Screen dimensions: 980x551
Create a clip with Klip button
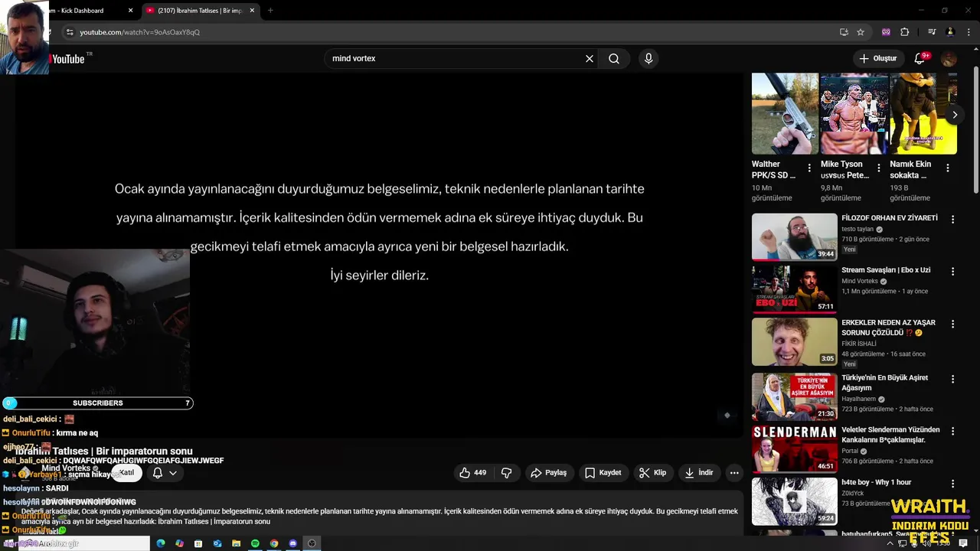[x=653, y=473]
